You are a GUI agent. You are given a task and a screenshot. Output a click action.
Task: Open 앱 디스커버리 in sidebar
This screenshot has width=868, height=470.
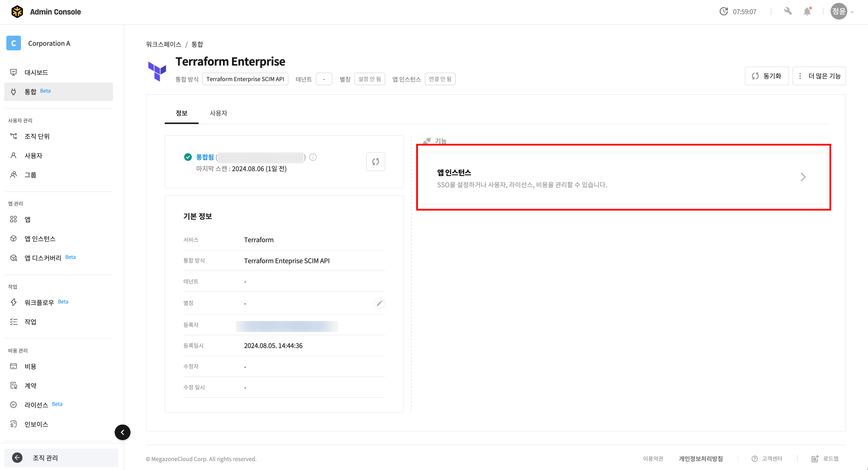(x=43, y=258)
